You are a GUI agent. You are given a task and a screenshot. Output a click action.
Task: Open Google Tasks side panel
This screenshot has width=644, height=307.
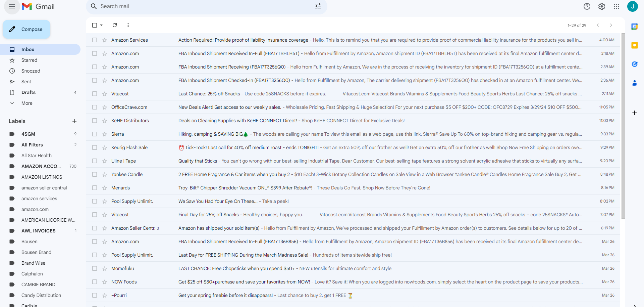coord(635,64)
